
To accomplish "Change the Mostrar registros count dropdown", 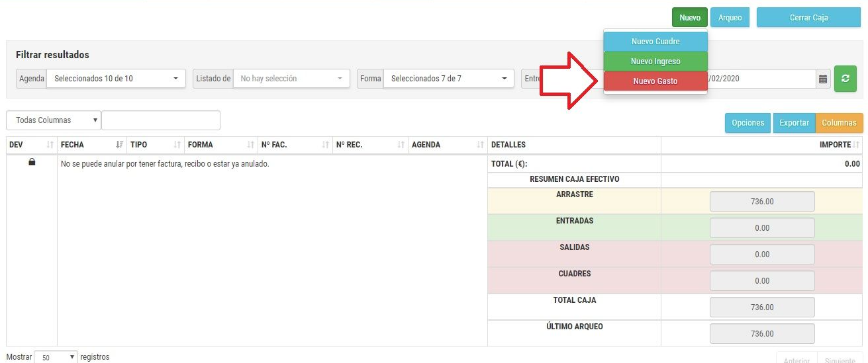I will (x=55, y=357).
